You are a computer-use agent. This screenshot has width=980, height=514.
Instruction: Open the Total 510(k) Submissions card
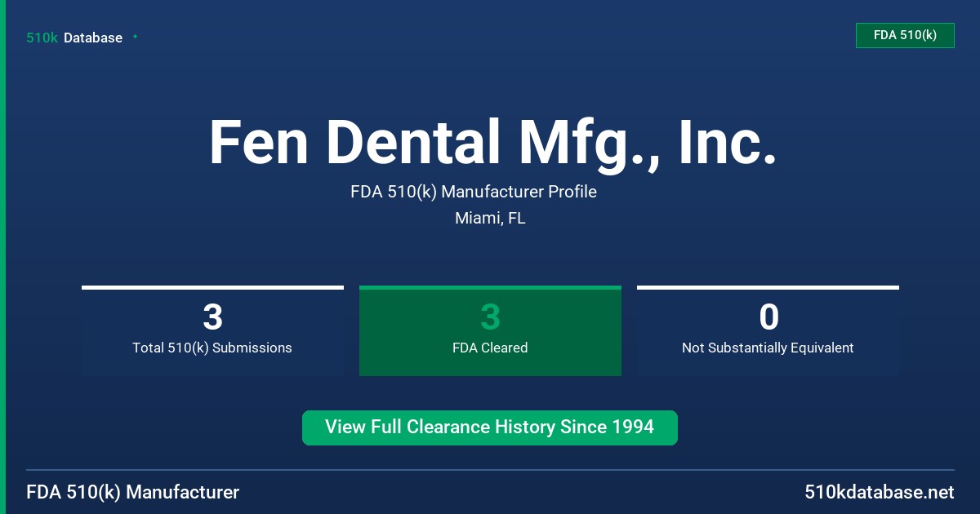[212, 330]
